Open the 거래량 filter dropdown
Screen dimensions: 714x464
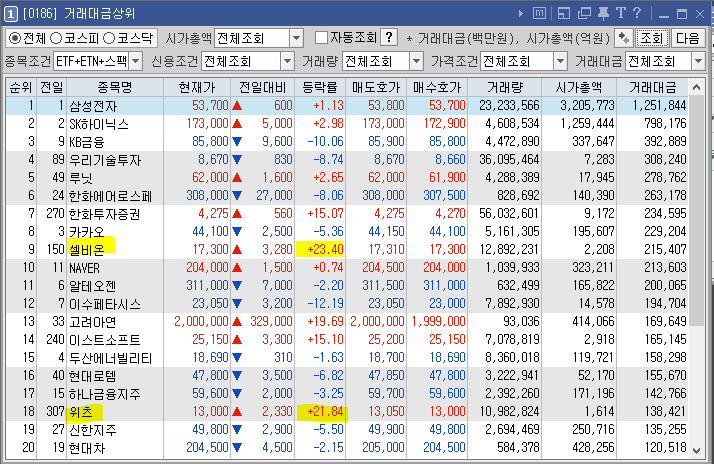point(416,61)
